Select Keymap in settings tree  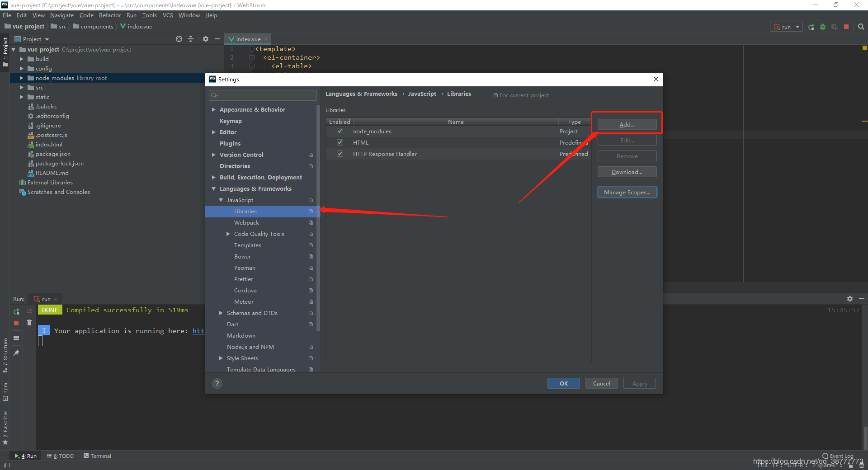[x=231, y=121]
